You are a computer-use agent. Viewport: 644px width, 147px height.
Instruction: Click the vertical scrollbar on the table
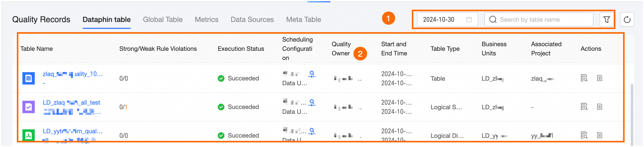(632, 115)
